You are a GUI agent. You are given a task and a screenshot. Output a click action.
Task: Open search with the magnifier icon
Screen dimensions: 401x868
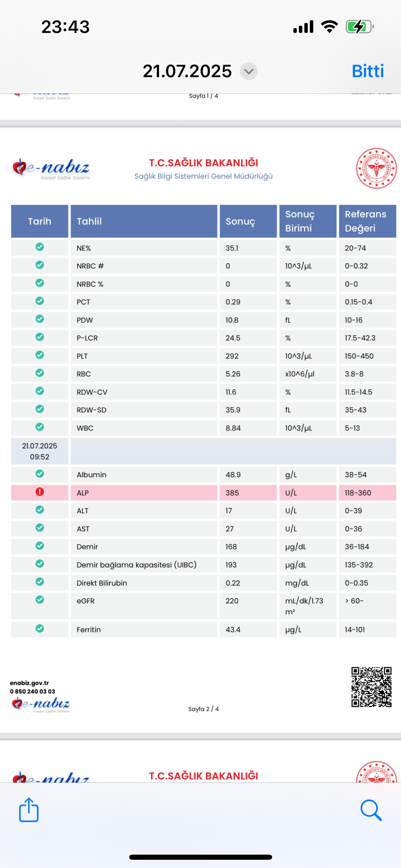click(371, 810)
